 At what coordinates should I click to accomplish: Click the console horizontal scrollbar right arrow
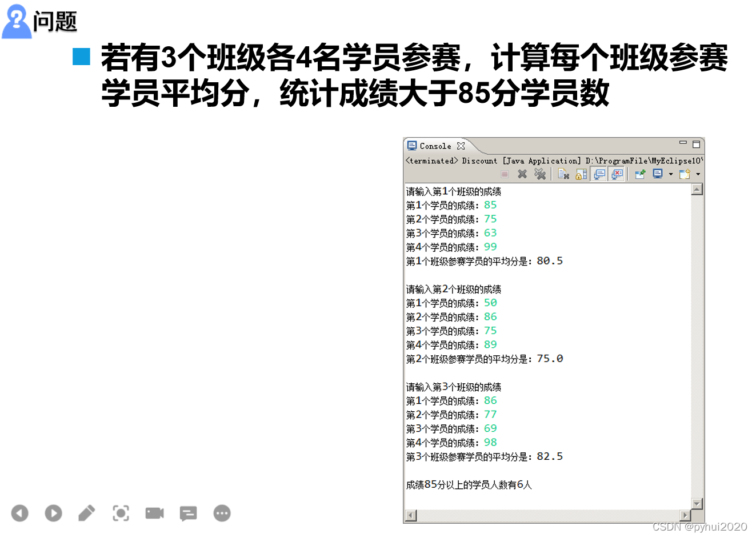685,516
